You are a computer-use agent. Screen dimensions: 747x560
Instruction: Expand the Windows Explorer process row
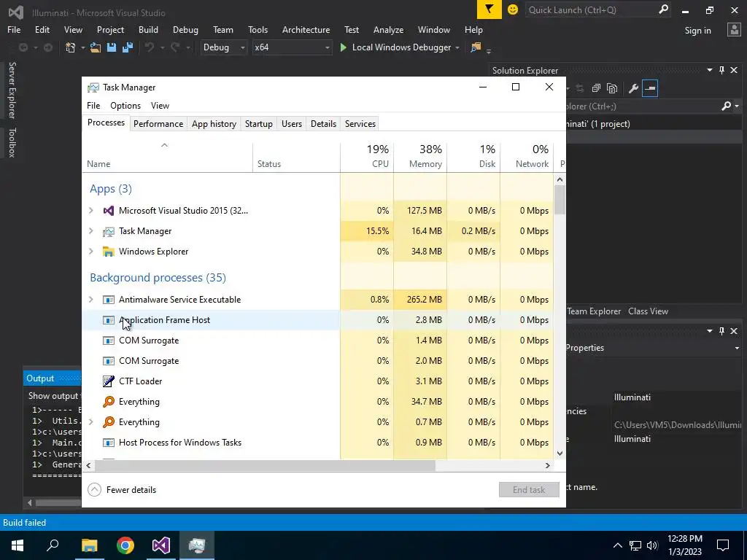point(91,251)
